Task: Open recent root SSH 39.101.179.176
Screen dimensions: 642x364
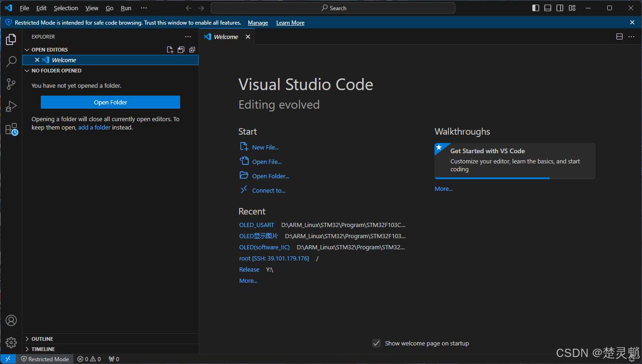Action: (x=274, y=258)
